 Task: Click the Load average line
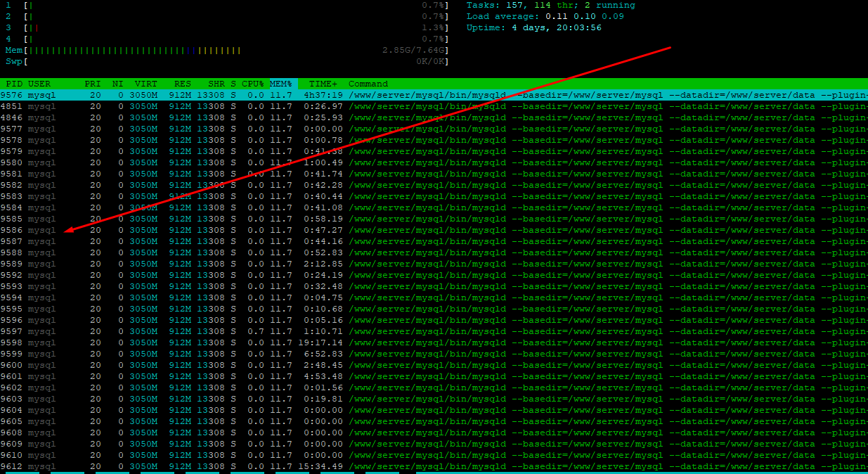545,16
